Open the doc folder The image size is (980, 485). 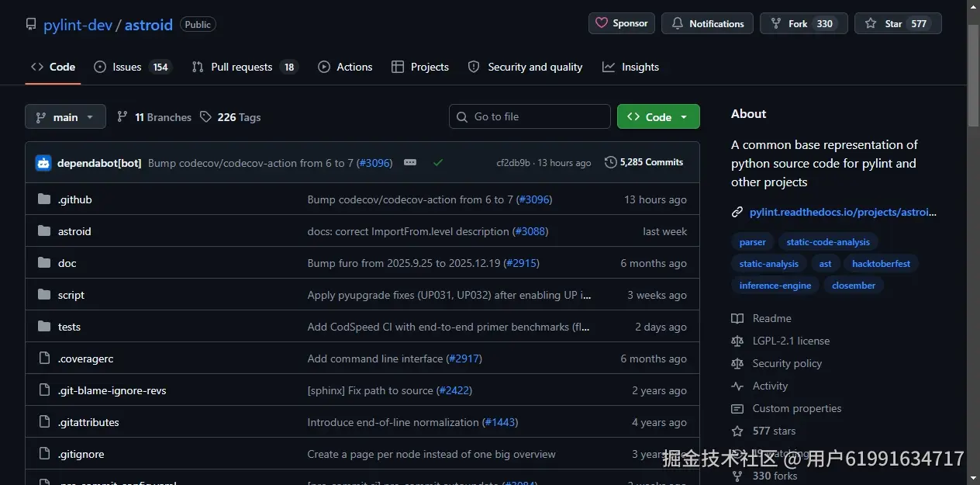(x=67, y=263)
